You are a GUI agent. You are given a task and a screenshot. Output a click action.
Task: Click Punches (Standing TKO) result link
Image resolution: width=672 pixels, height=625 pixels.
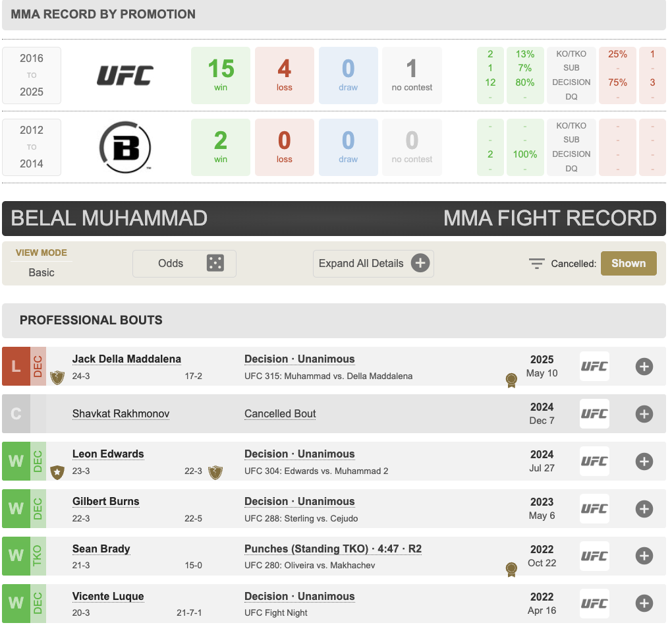tap(333, 549)
